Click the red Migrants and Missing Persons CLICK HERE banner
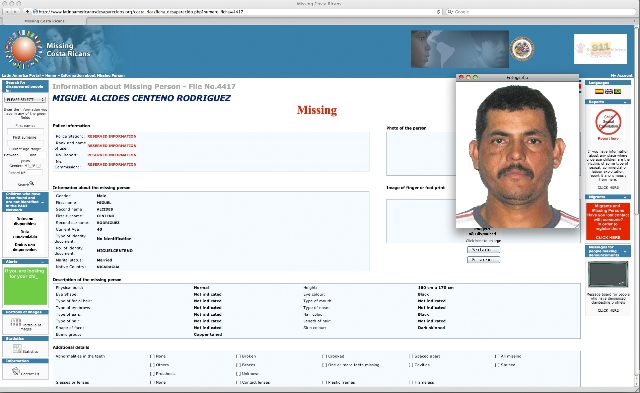This screenshot has height=393, width=640. 608,221
